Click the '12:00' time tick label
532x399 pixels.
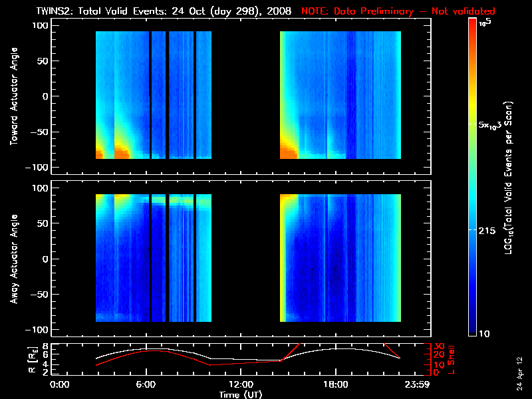click(x=241, y=385)
